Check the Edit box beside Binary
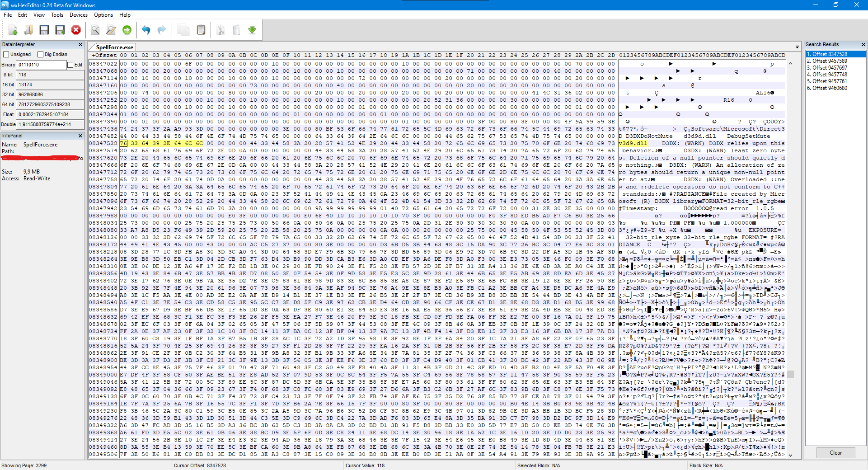 [x=70, y=65]
